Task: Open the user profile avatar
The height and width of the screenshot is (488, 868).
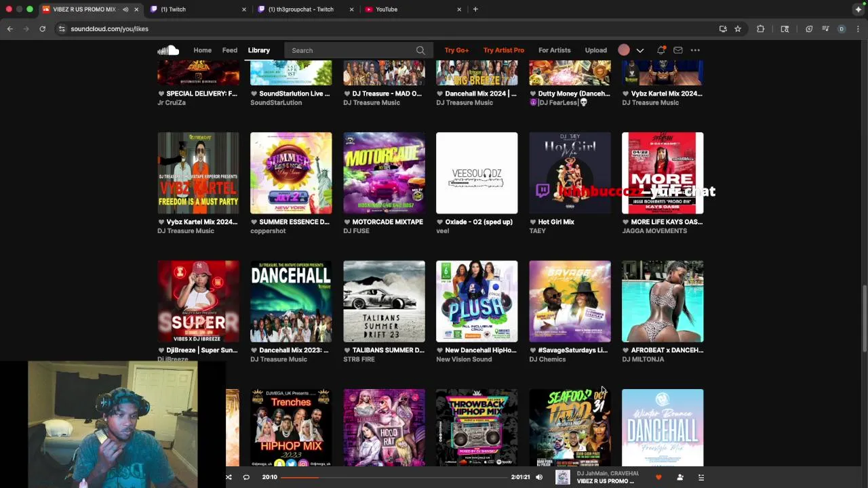Action: pyautogui.click(x=624, y=50)
